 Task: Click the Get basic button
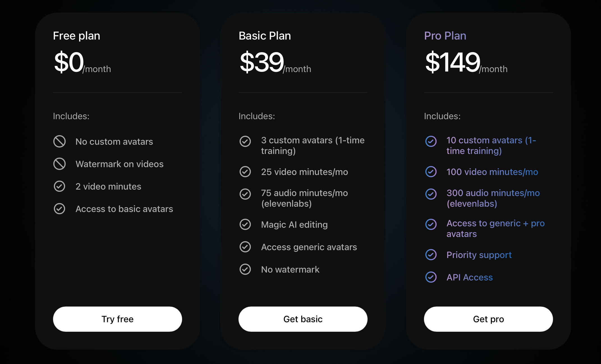303,319
